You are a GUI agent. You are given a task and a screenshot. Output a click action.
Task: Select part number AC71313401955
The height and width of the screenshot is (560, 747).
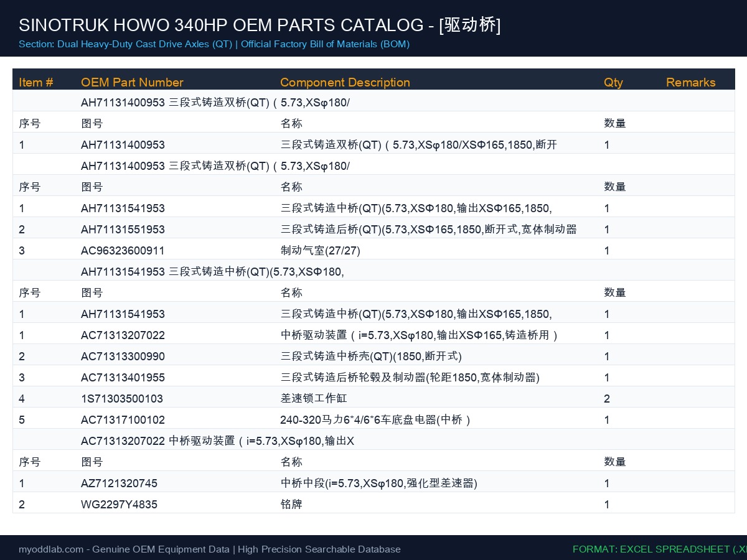click(x=123, y=378)
